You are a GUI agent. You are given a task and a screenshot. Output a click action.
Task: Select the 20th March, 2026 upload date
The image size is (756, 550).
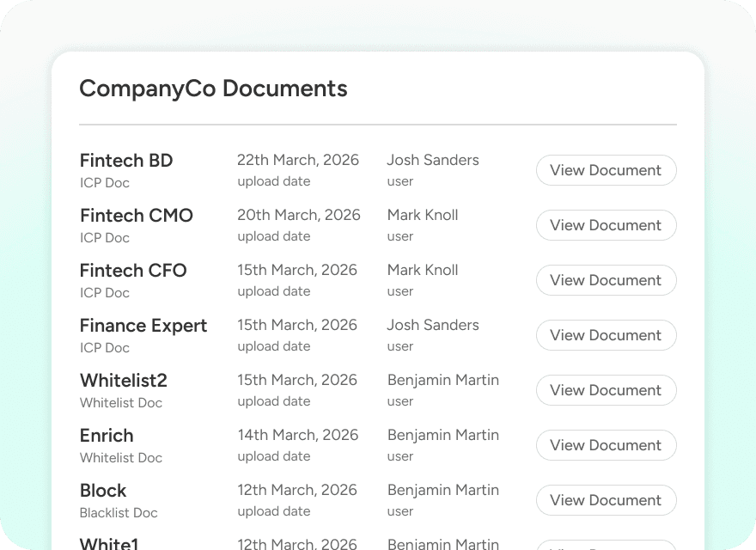(x=299, y=215)
